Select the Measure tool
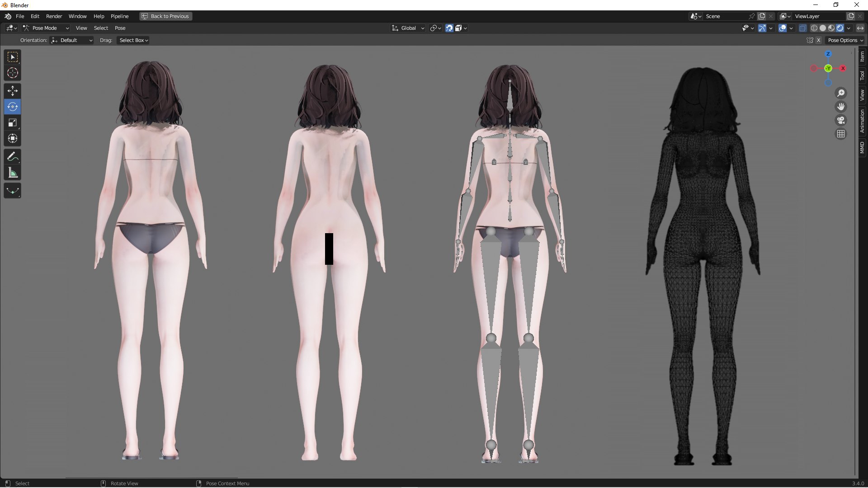The image size is (868, 488). 12,173
